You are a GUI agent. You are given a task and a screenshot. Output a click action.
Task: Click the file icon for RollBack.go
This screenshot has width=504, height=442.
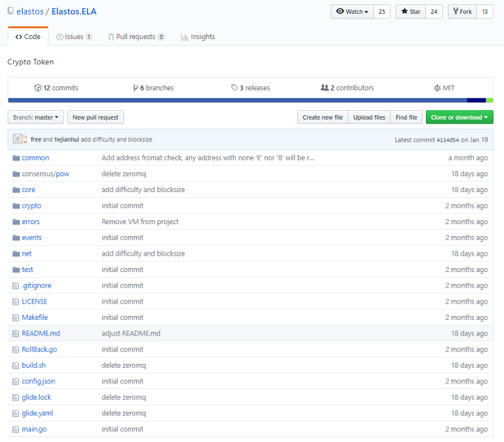[15, 349]
